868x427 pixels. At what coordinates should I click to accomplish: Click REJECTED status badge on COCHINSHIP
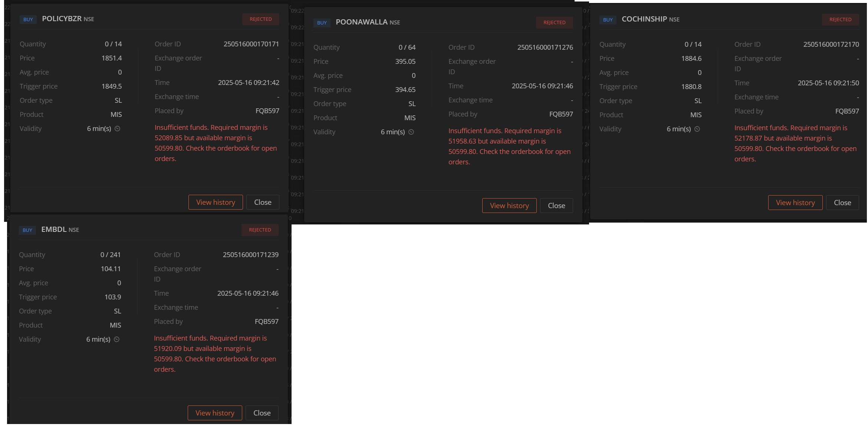[841, 20]
